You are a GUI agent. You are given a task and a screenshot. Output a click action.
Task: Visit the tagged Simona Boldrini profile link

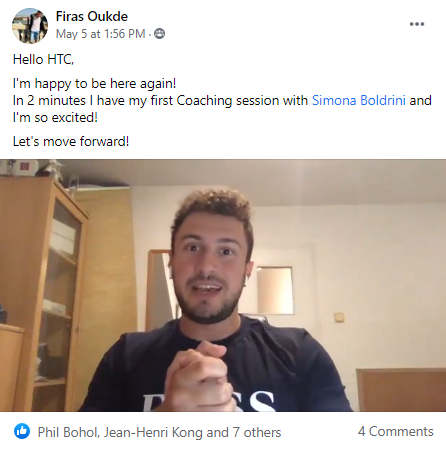[x=359, y=100]
